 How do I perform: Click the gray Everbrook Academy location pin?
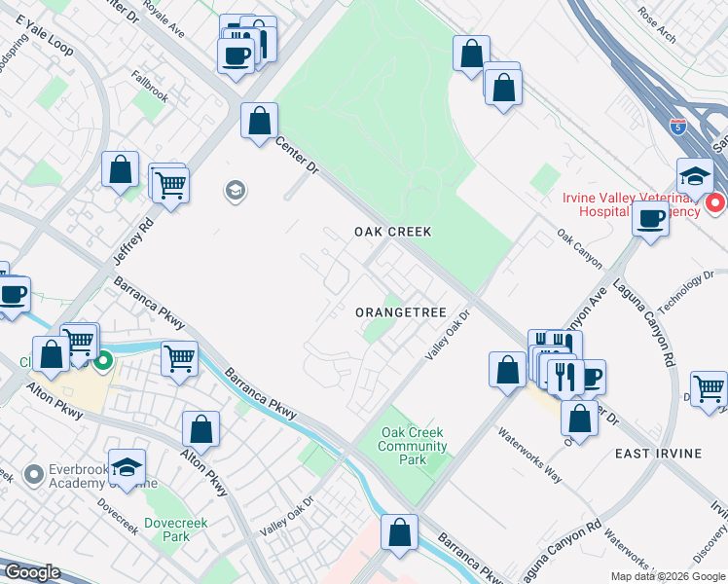click(x=34, y=475)
